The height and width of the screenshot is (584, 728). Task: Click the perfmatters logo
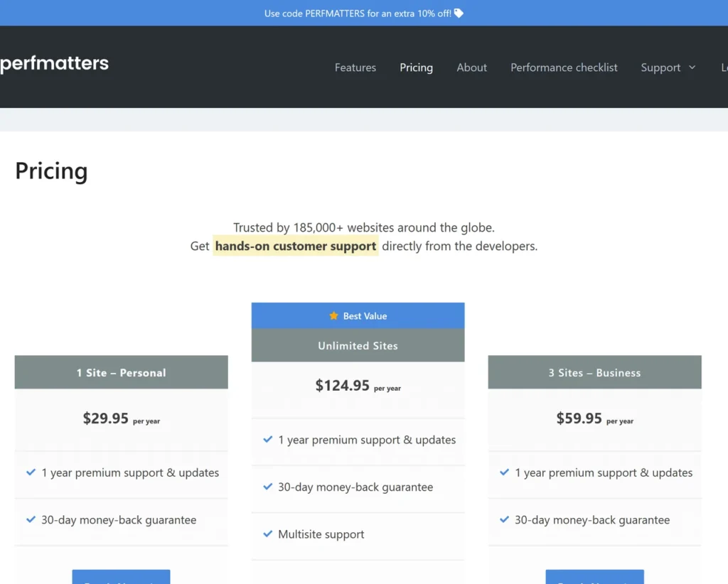tap(54, 63)
